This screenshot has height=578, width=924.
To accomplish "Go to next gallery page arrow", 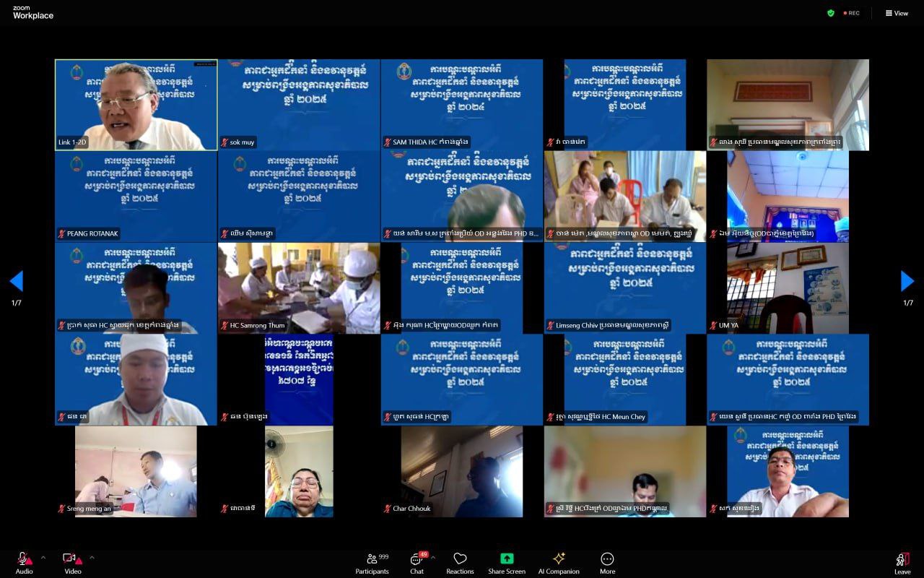I will [907, 281].
